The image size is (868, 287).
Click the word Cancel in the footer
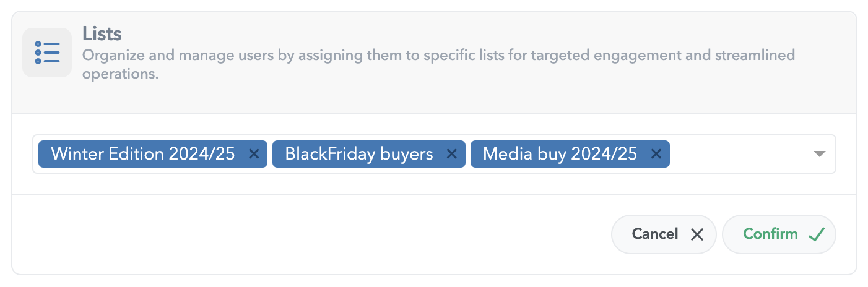pyautogui.click(x=655, y=234)
